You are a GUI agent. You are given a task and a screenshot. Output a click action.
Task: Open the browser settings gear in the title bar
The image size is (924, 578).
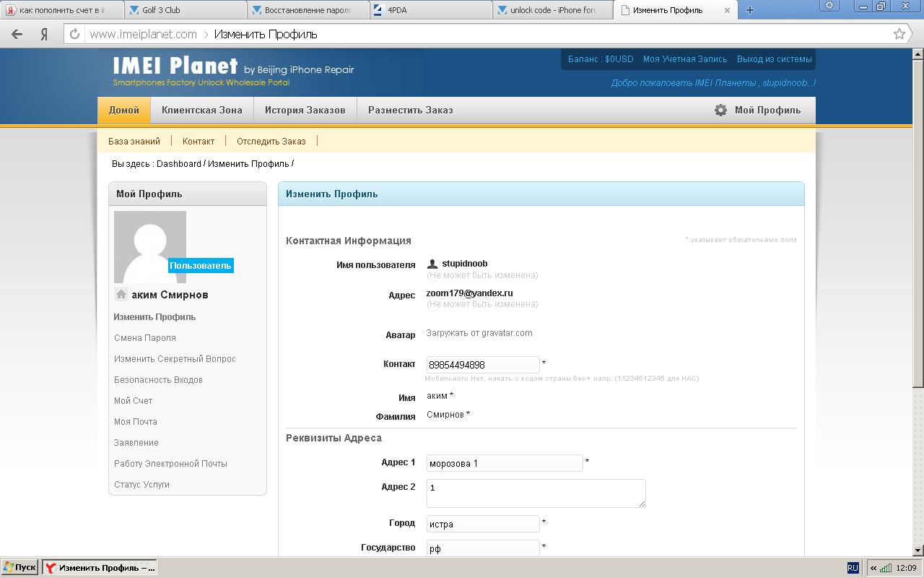point(829,5)
